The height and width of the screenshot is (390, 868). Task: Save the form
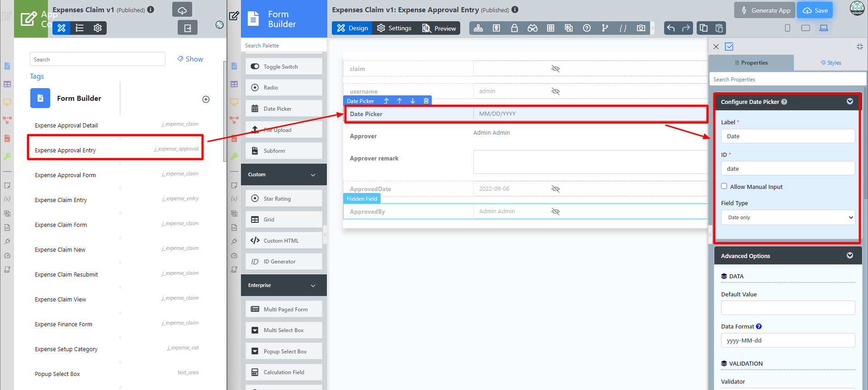click(815, 10)
